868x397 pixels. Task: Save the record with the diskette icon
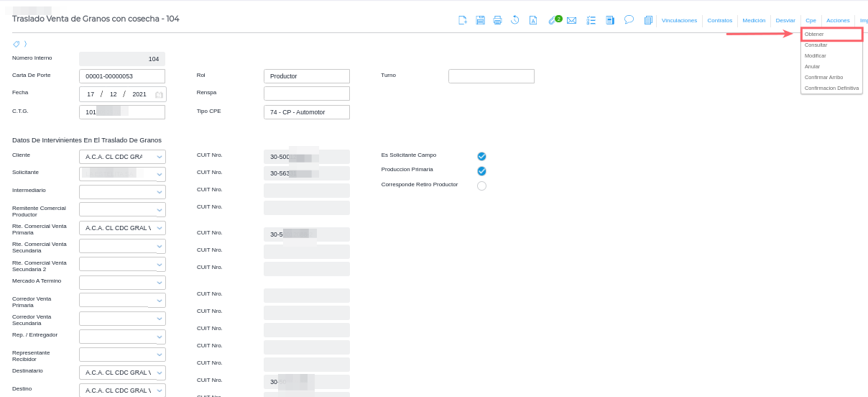pyautogui.click(x=480, y=20)
